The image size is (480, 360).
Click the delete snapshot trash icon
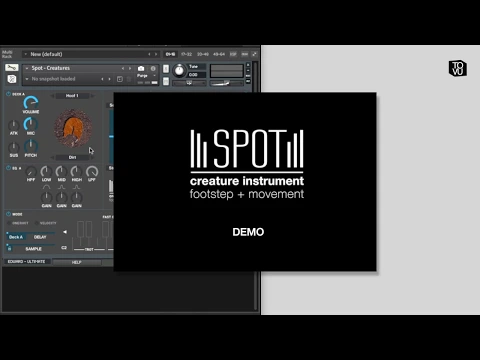pos(129,79)
